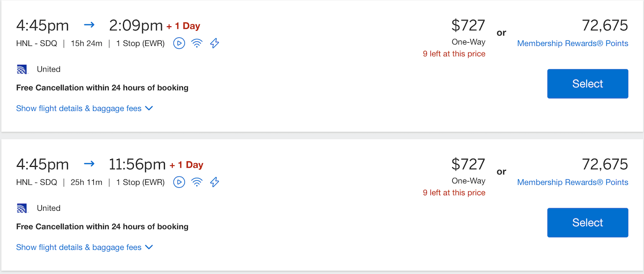644x274 pixels.
Task: Click Wi-Fi icon on 25h 11m flight
Action: point(197,182)
